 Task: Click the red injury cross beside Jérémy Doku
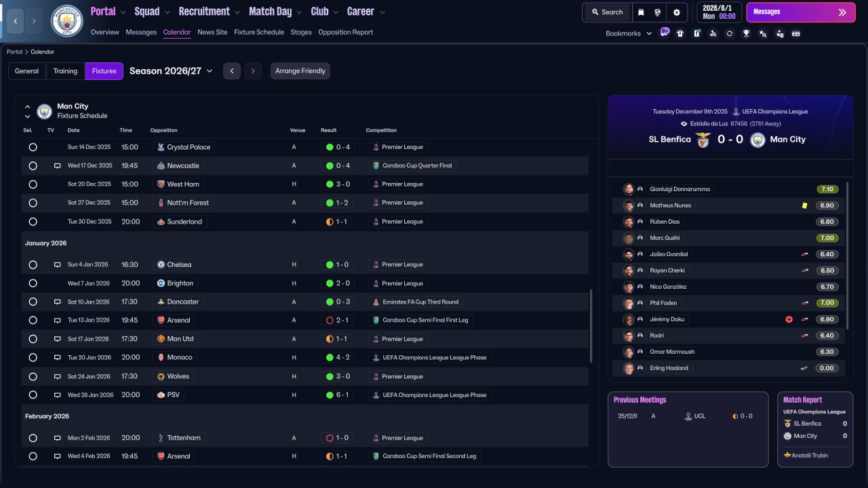click(x=789, y=319)
